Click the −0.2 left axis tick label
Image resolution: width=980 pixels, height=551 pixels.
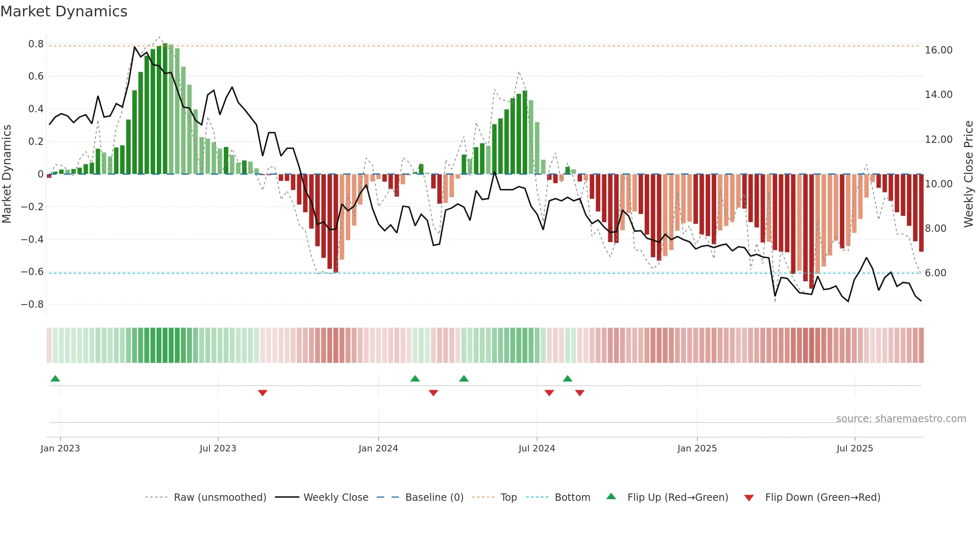[32, 207]
